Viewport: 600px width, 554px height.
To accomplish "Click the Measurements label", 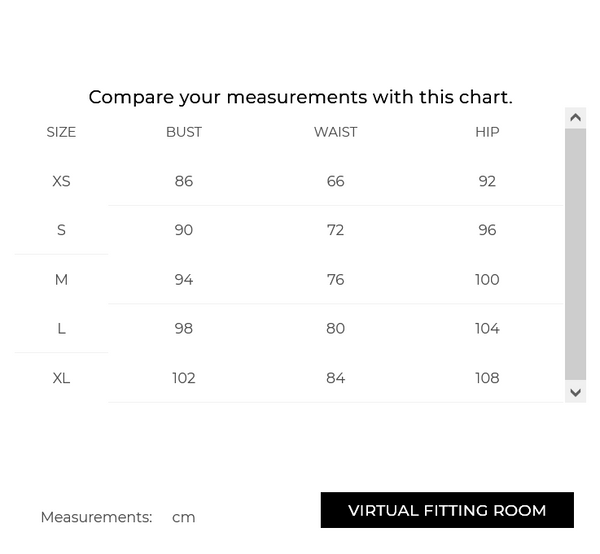I will click(96, 517).
